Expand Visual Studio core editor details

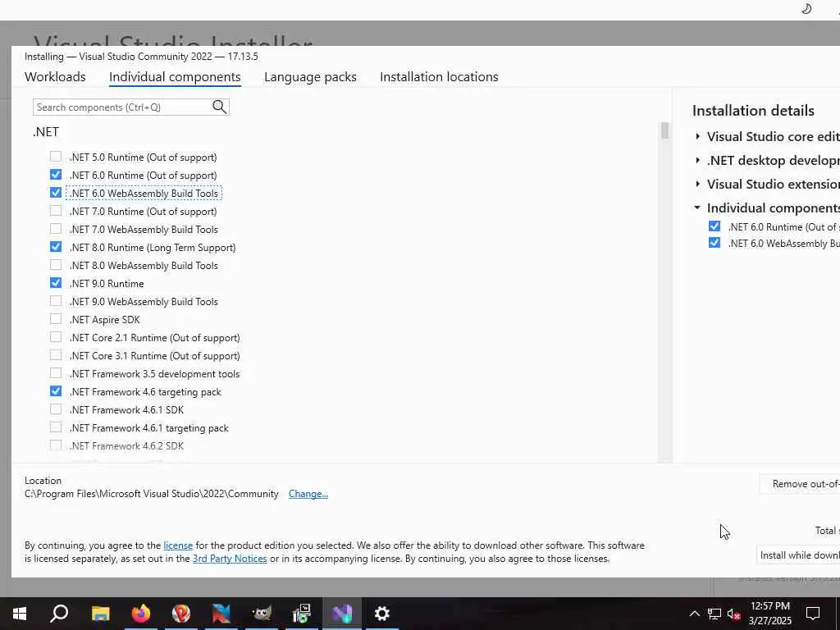[x=697, y=137]
